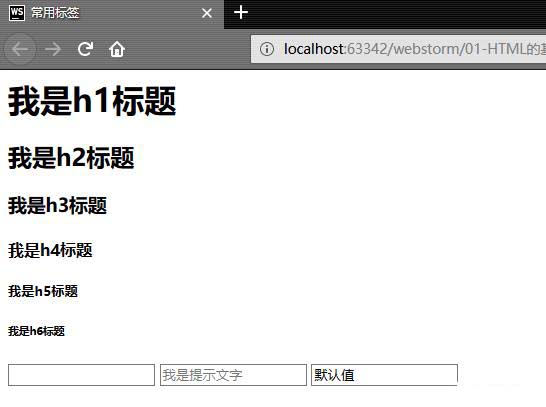Click the browser forward arrow button
546x407 pixels.
point(53,49)
